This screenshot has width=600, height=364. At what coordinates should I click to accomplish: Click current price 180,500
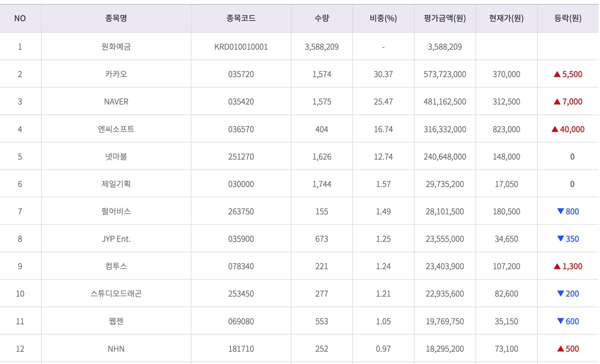click(x=506, y=212)
